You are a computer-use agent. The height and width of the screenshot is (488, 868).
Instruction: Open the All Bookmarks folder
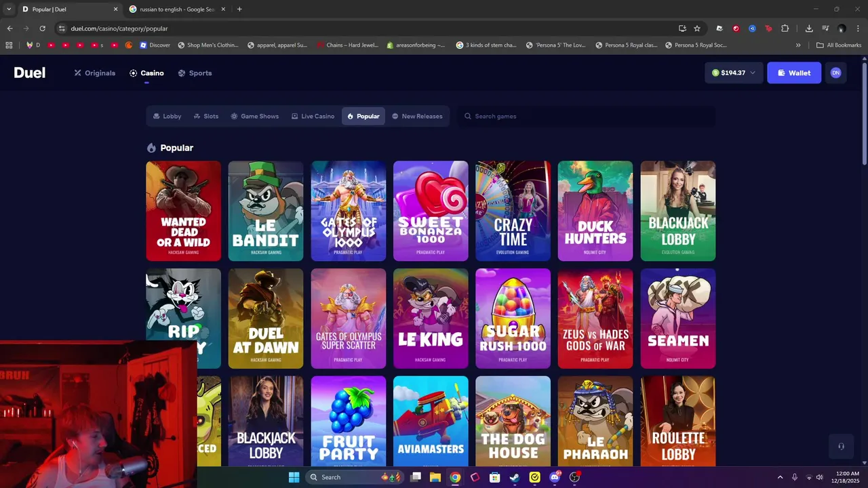pos(839,45)
